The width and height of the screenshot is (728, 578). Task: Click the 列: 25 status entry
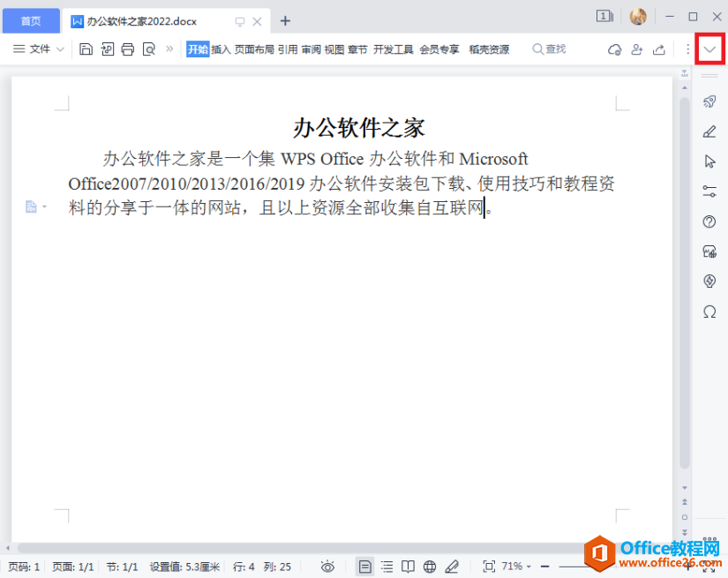point(277,567)
